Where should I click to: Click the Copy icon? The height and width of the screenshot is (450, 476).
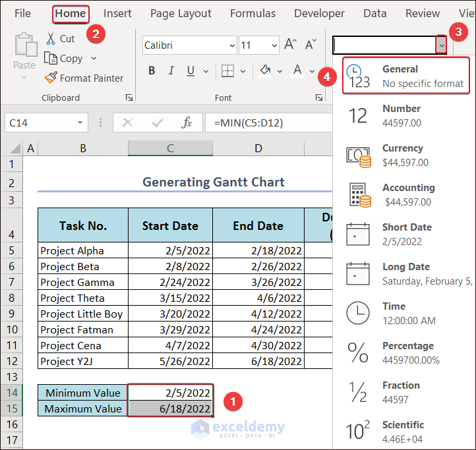point(51,58)
